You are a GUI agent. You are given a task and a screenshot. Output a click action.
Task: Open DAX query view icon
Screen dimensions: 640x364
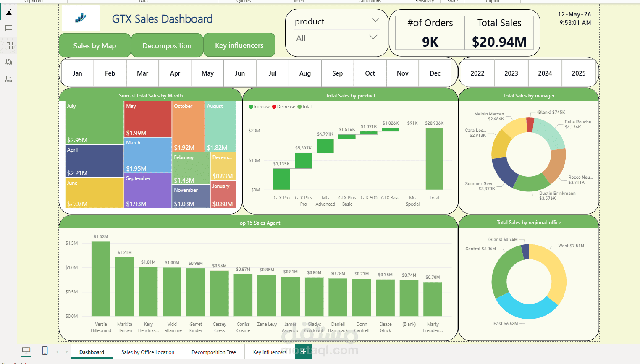coord(8,62)
